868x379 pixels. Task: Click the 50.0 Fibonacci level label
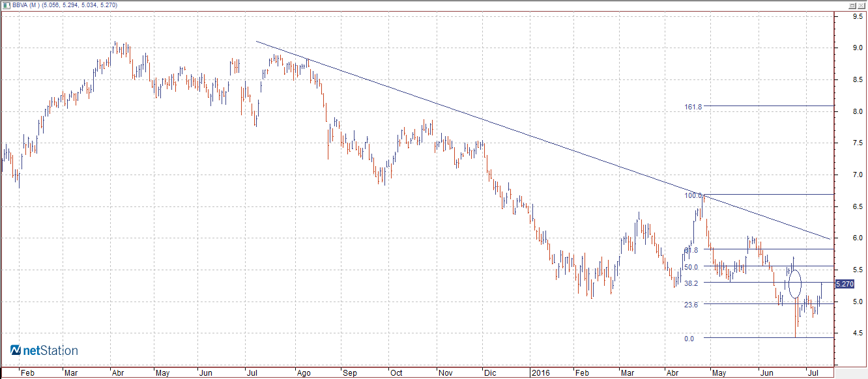pos(691,267)
